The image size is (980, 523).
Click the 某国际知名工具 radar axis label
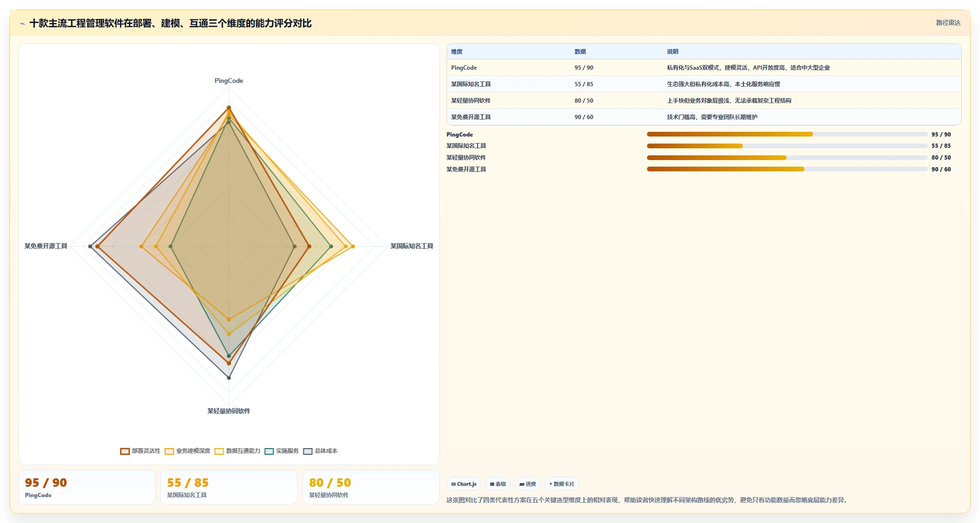tap(412, 246)
